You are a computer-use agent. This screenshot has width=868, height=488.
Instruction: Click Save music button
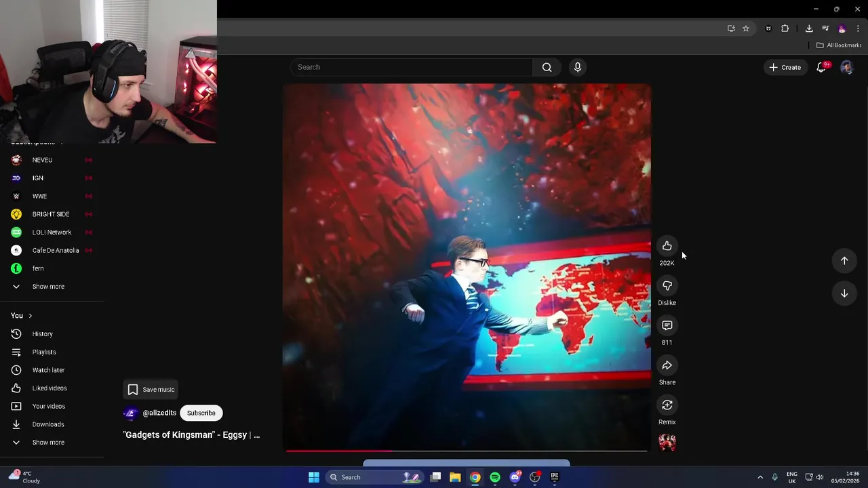click(151, 390)
